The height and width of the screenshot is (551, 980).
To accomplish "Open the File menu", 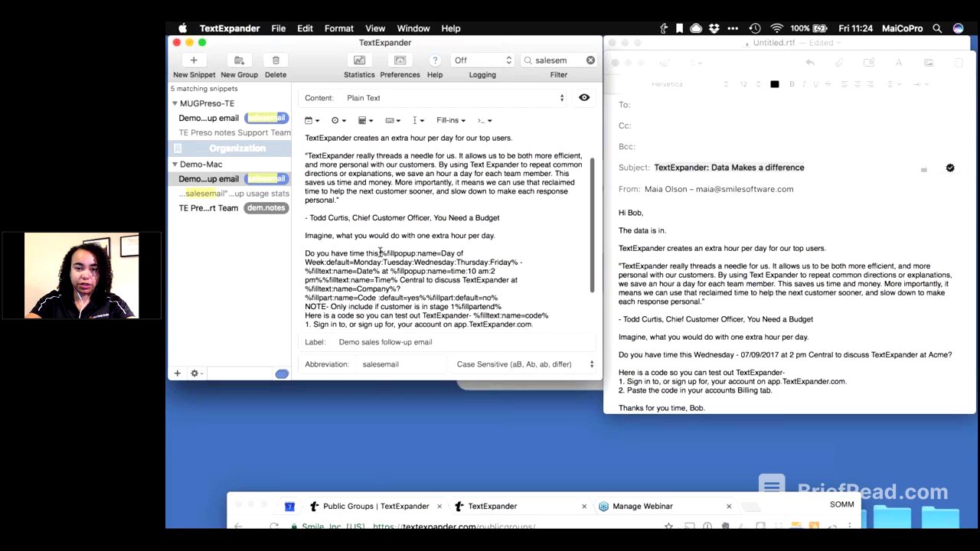I will point(279,28).
